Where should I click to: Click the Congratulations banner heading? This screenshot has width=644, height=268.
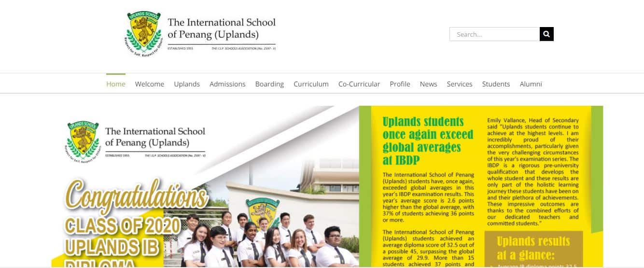(137, 197)
